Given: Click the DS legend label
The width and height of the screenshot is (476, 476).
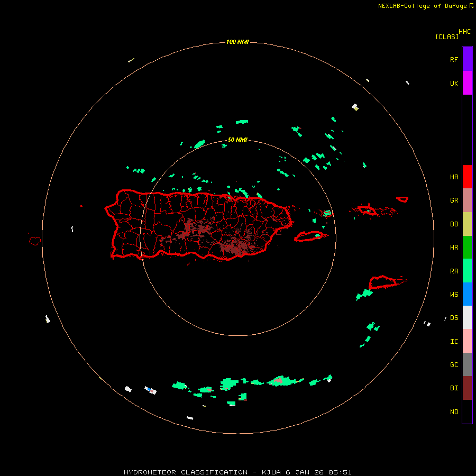Looking at the screenshot, I should point(454,318).
